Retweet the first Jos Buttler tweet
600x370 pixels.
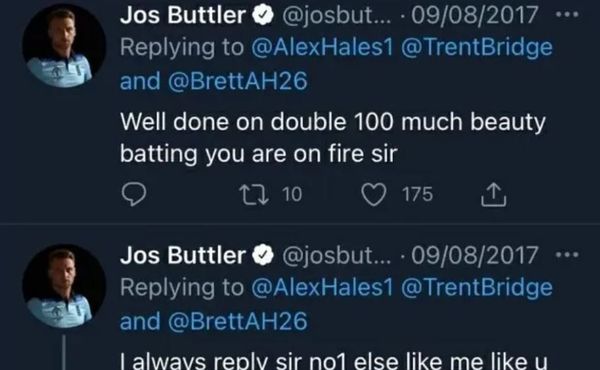253,194
